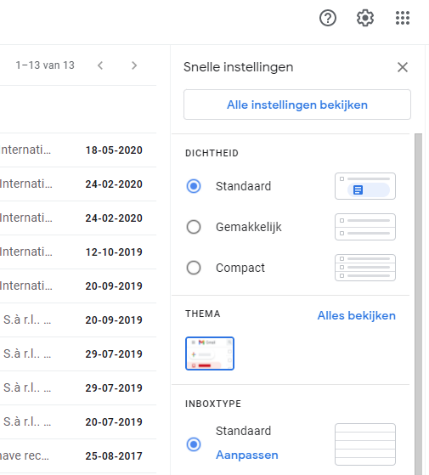This screenshot has height=475, width=429.
Task: Click the Compact density preview image
Action: 365,268
